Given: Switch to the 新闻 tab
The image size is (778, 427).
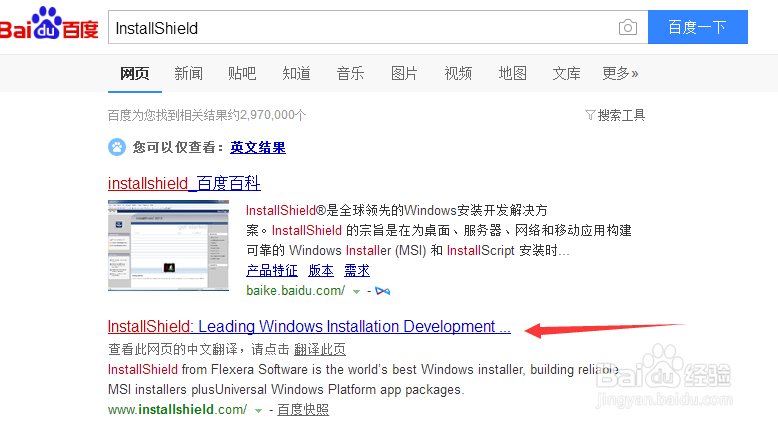Looking at the screenshot, I should click(189, 73).
